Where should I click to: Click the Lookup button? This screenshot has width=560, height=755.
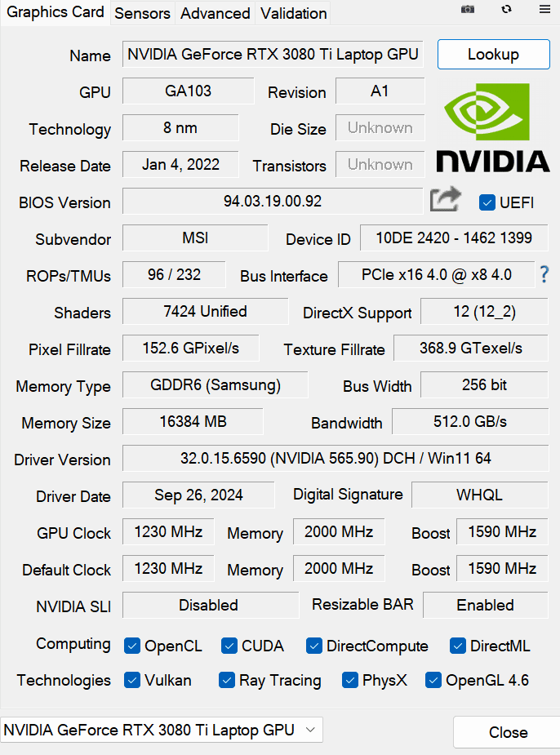coord(493,55)
